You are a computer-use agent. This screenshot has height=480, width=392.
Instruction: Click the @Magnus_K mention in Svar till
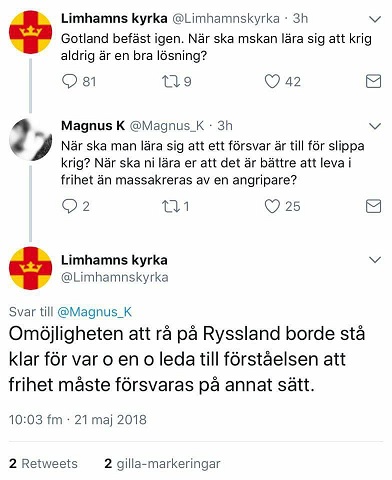(x=95, y=312)
